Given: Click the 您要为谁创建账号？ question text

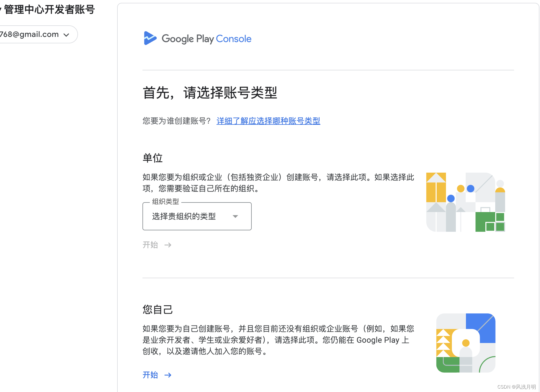Looking at the screenshot, I should coord(177,121).
